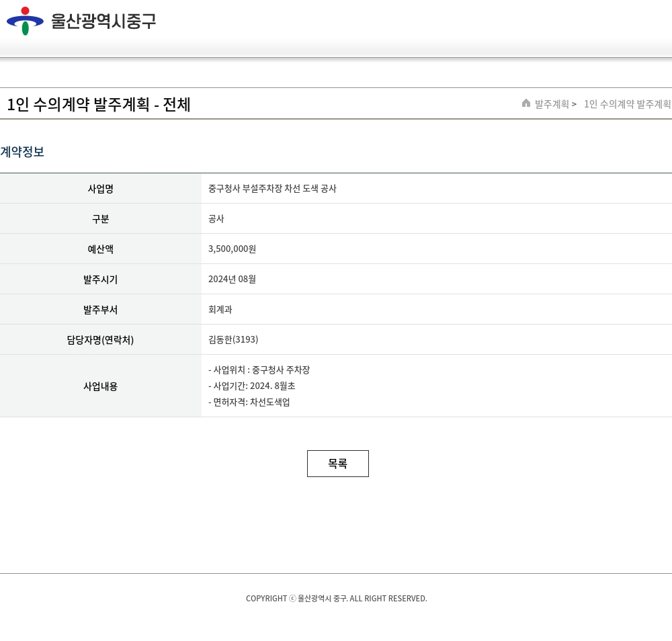Image resolution: width=672 pixels, height=641 pixels.
Task: Select line 사업기간: 2024. 8월초
Action: (251, 386)
